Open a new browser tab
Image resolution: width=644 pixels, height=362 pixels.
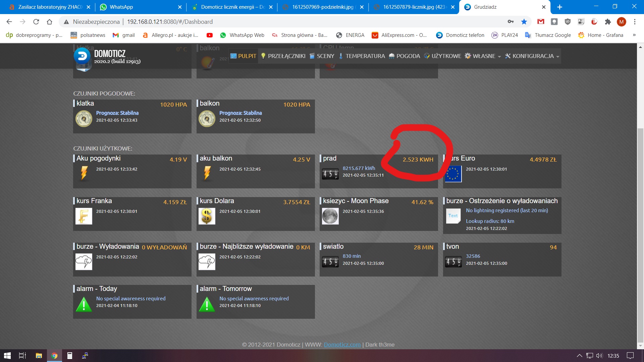pos(559,7)
